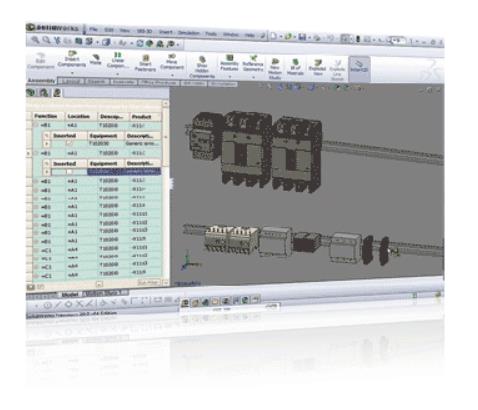Click the Linear Component Pattern icon
The image size is (478, 410).
pyautogui.click(x=118, y=60)
